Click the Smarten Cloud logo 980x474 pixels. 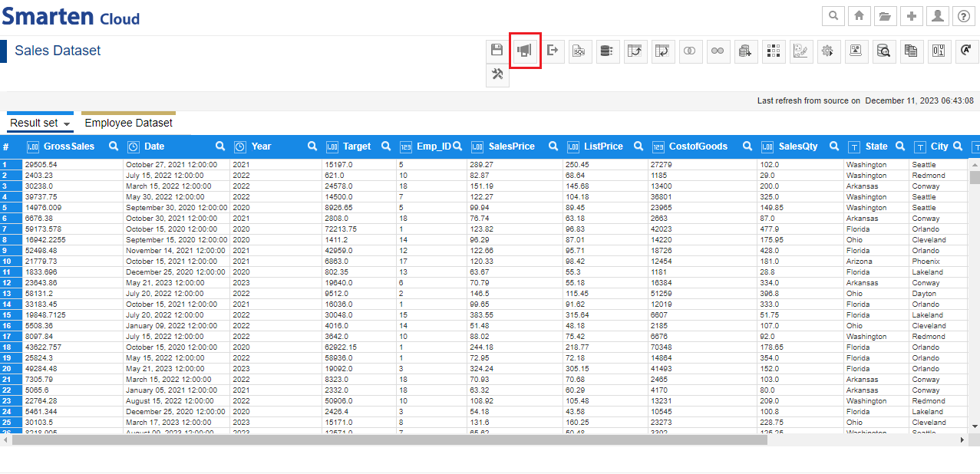71,16
